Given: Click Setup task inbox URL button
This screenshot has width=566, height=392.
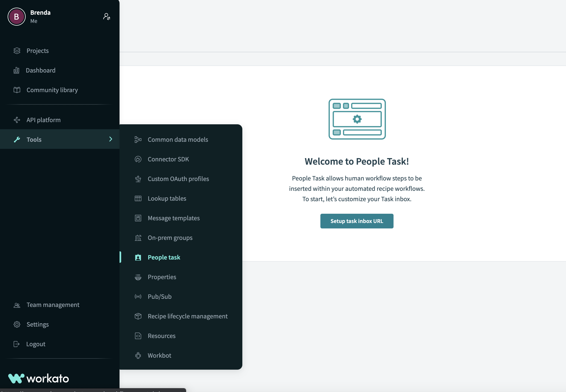Looking at the screenshot, I should (356, 221).
